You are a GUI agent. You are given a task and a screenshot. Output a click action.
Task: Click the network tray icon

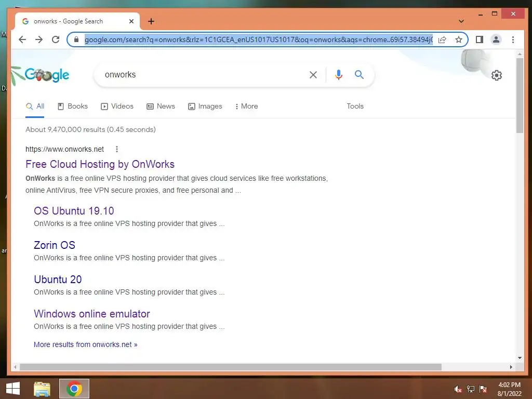(x=471, y=389)
